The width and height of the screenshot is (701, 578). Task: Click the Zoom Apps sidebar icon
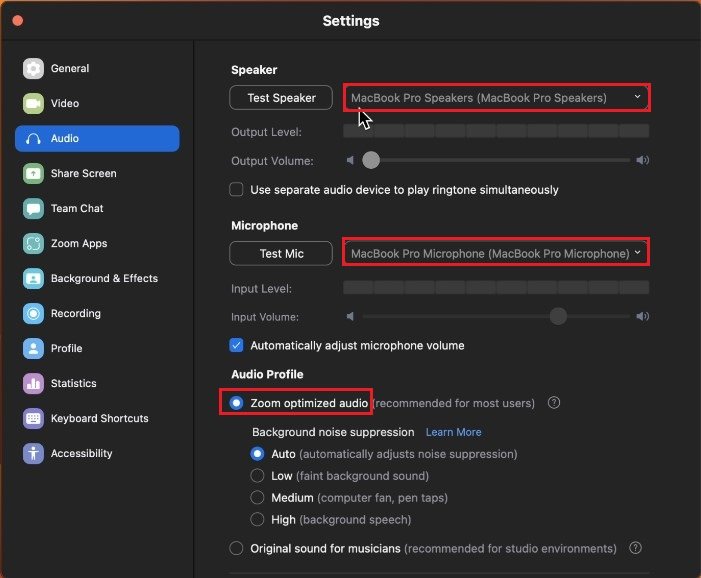(33, 244)
